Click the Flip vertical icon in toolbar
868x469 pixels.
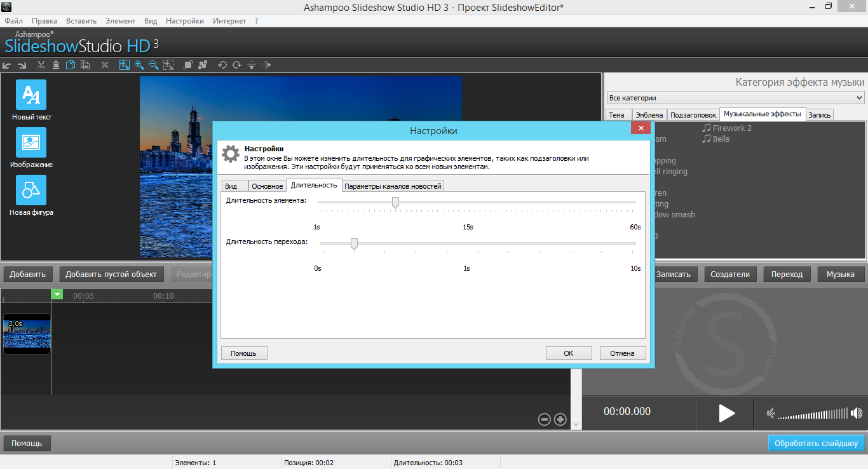tap(252, 65)
